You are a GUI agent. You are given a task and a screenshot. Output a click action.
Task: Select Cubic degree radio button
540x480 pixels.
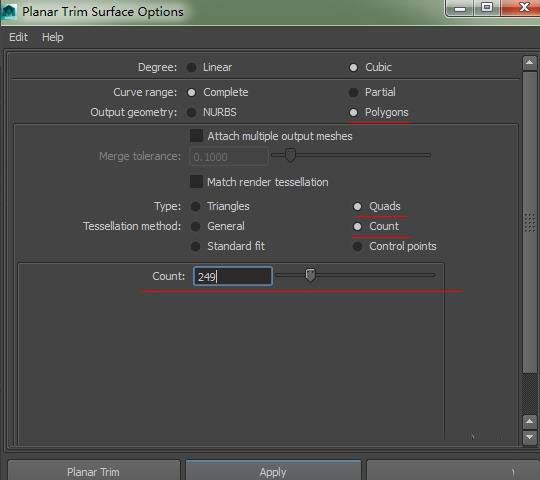coord(353,67)
